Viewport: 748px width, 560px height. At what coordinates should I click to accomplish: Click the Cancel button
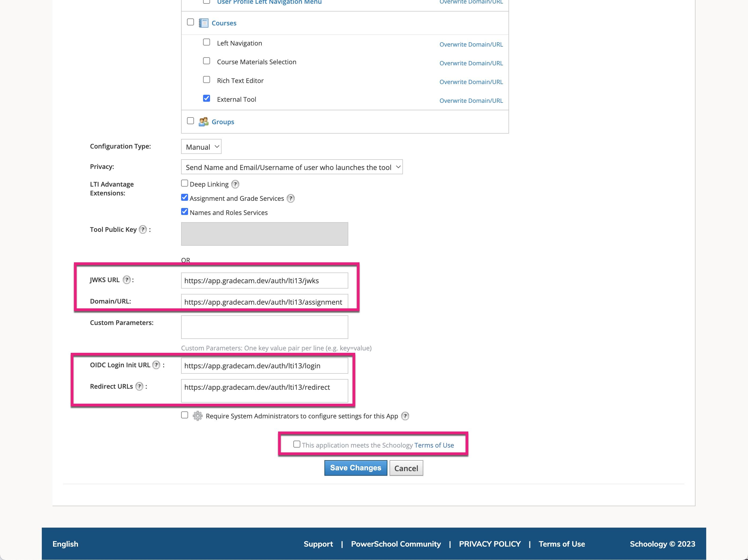[406, 468]
